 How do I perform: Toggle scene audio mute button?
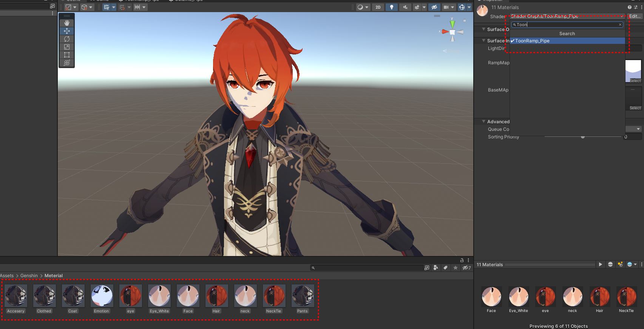[405, 7]
